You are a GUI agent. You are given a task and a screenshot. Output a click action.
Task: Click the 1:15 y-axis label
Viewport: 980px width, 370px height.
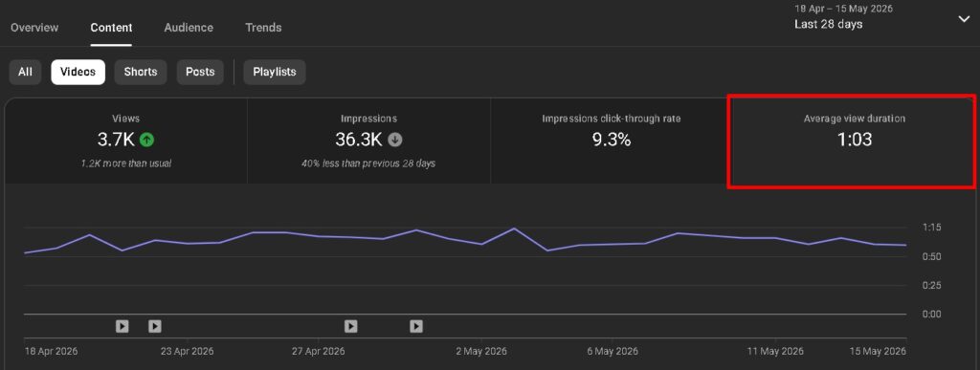point(932,228)
